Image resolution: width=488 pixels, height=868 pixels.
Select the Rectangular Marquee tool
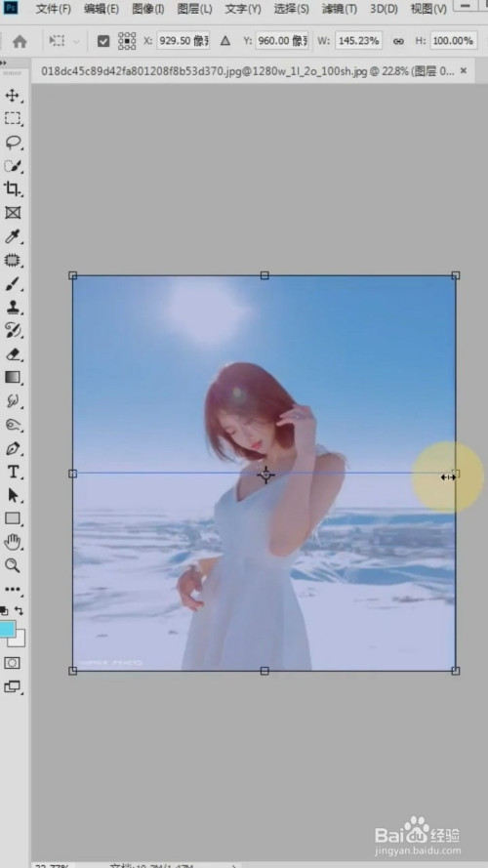12,118
